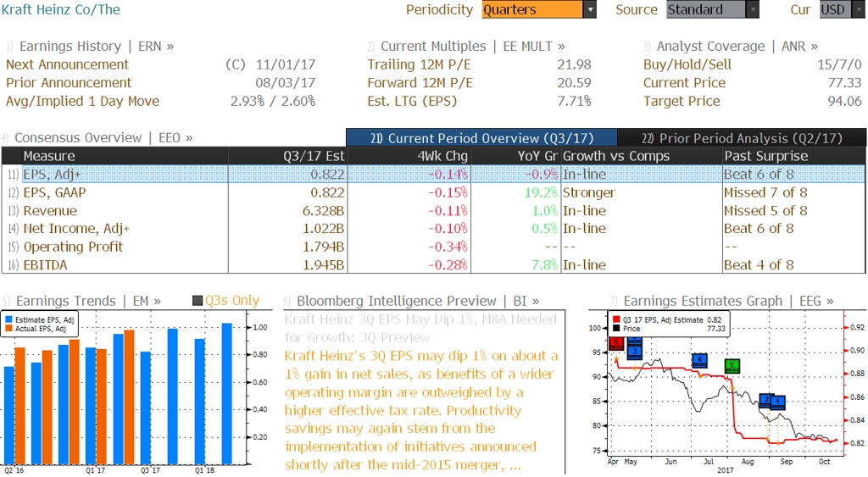Select row 11 EPS, Adj+ measure

pyautogui.click(x=433, y=175)
